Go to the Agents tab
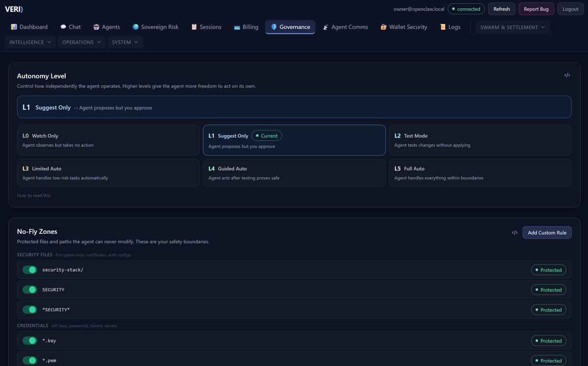Viewport: 588px width, 366px height. 106,27
